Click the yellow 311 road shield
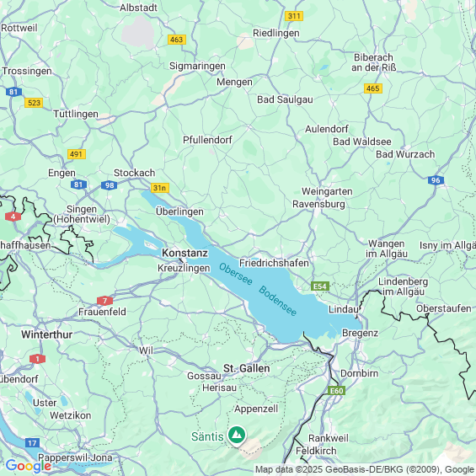The height and width of the screenshot is (476, 476). [x=294, y=16]
